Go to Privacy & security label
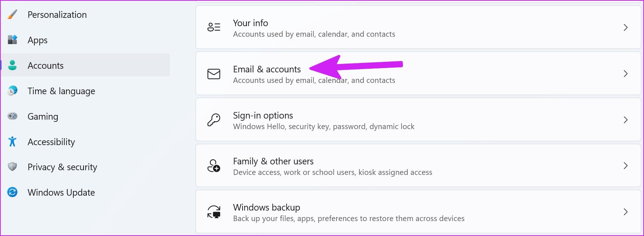Screen dimensions: 644x236 point(62,167)
